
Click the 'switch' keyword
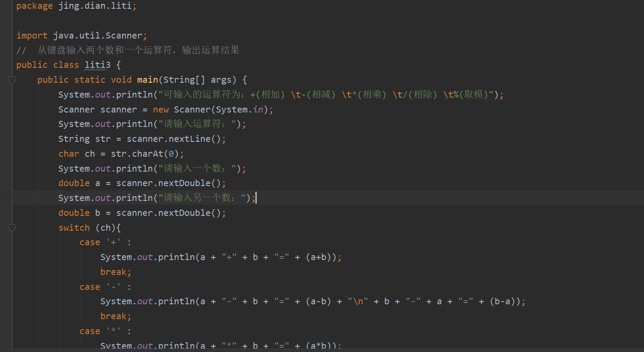tap(74, 228)
